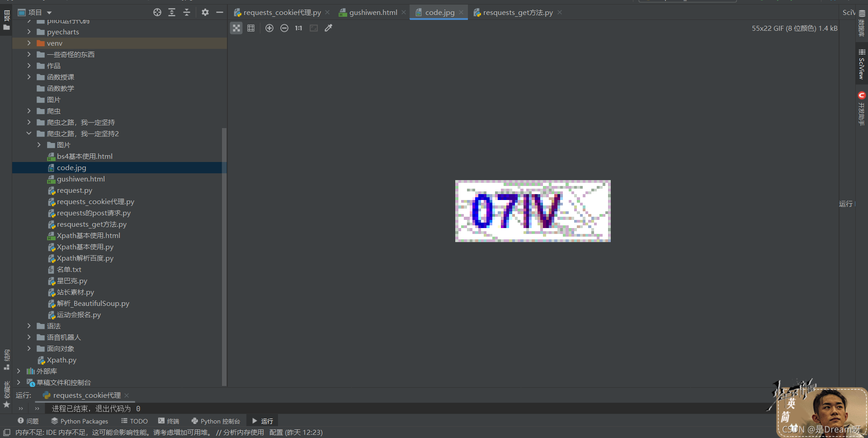The width and height of the screenshot is (868, 438).
Task: Activate the color picker eyedropper
Action: pyautogui.click(x=329, y=28)
